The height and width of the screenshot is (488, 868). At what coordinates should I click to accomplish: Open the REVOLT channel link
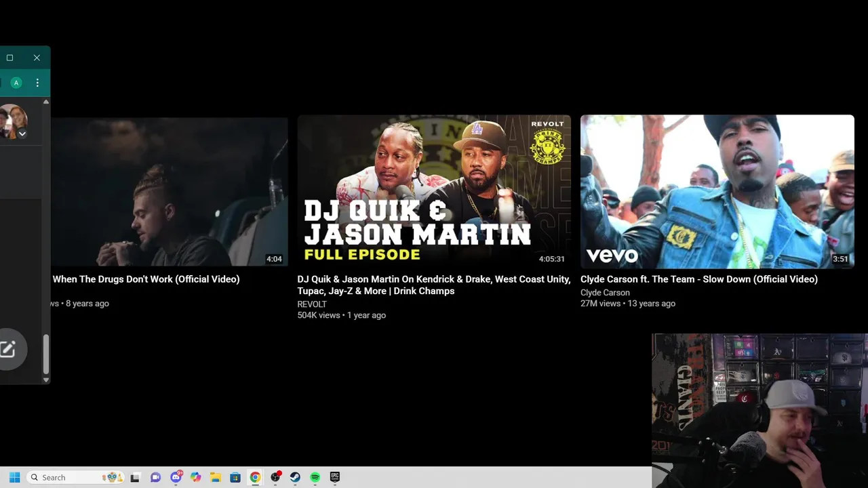(312, 304)
